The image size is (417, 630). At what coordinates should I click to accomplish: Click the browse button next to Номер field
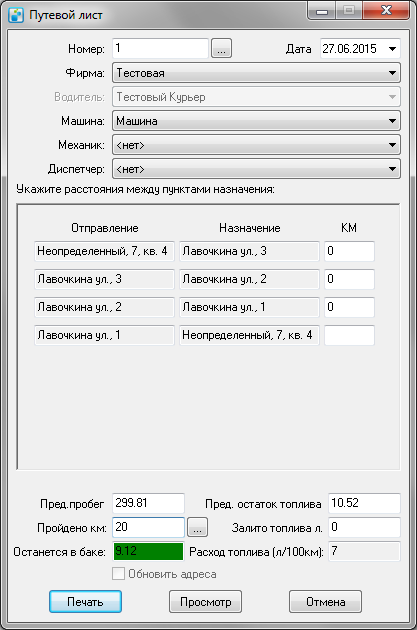coord(221,49)
